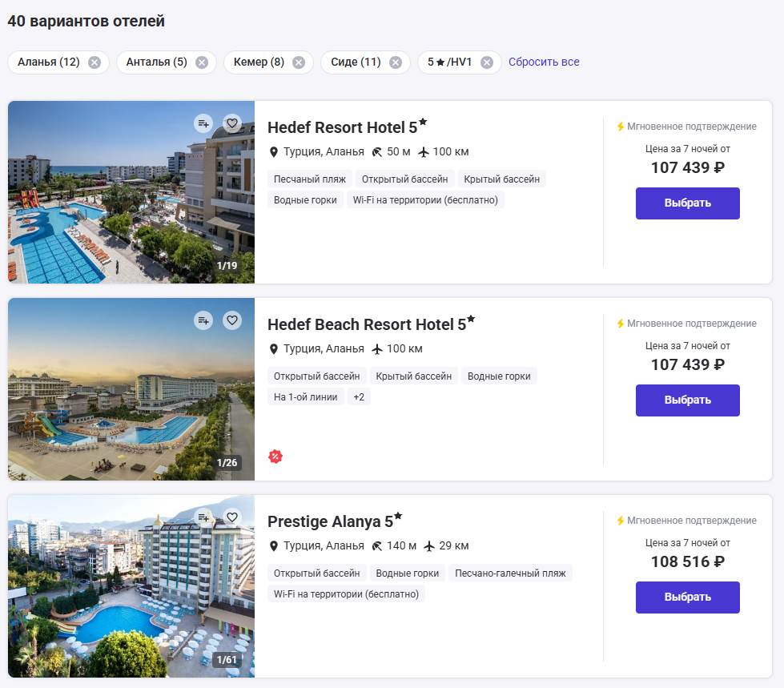Click the add-to-list icon on Prestige Alanya photo

click(202, 517)
